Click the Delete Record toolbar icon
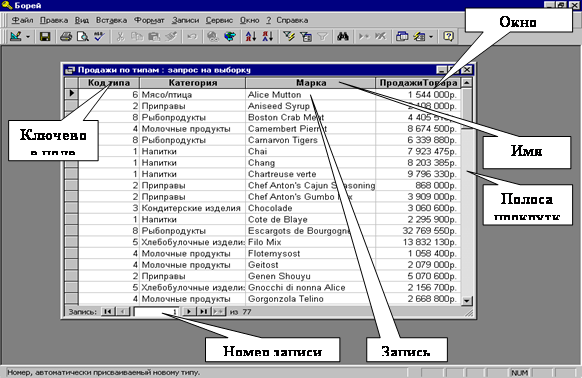This screenshot has height=378, width=582. [380, 36]
